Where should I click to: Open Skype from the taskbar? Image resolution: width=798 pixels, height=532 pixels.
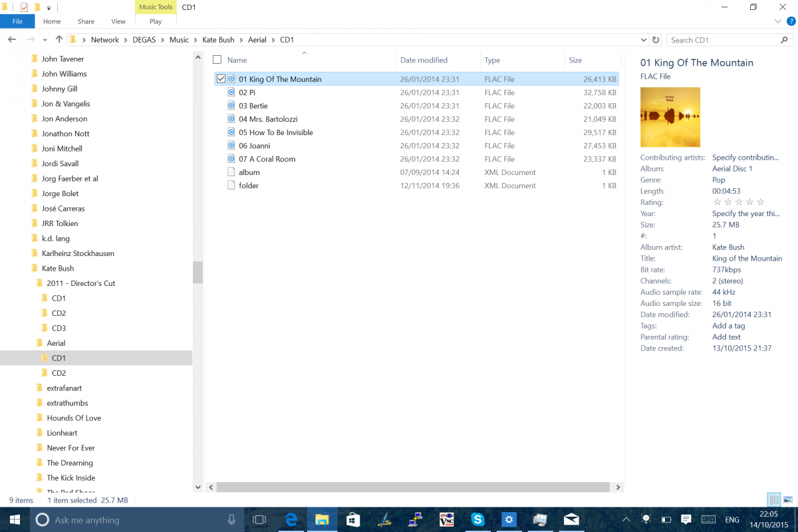(x=478, y=519)
